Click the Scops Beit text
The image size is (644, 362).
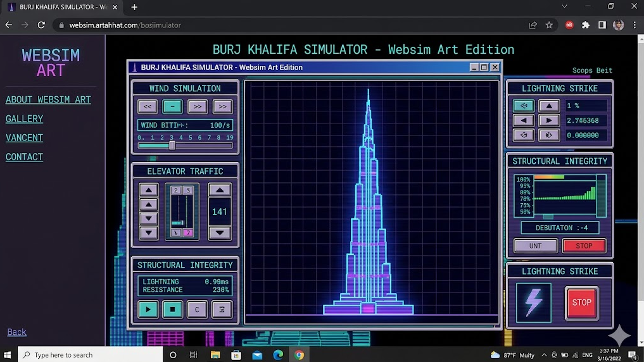click(592, 71)
